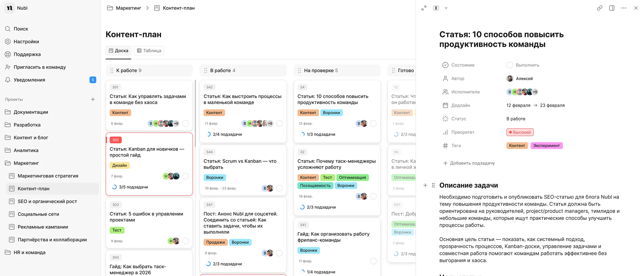Click the panel view mode icon
Viewport: 644px width, 276px height.
[436, 8]
